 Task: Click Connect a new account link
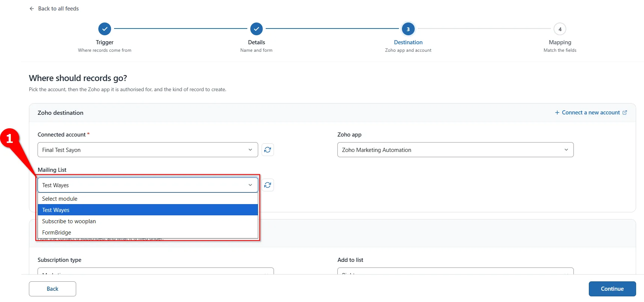pos(591,113)
